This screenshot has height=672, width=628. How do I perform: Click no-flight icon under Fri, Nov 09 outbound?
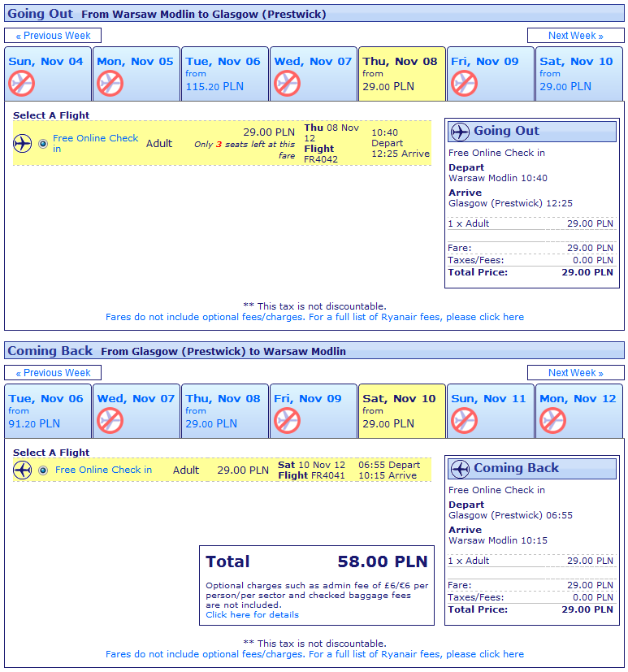465,83
